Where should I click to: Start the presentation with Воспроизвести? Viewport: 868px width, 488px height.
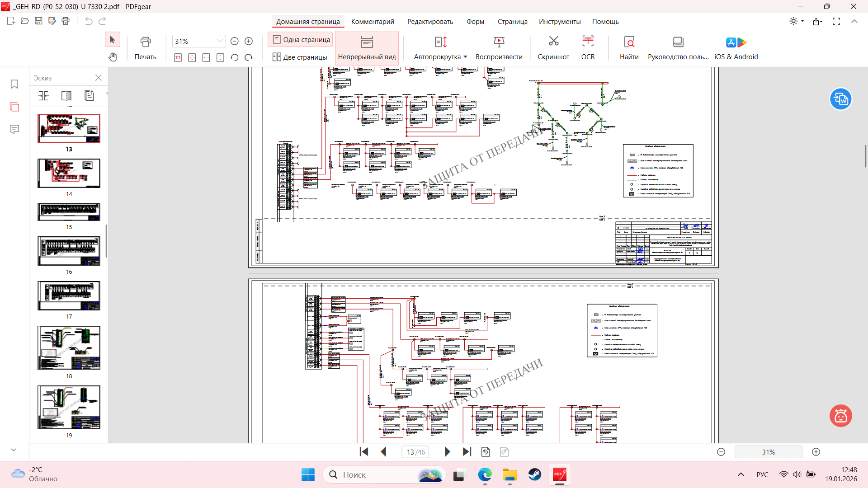coord(499,42)
